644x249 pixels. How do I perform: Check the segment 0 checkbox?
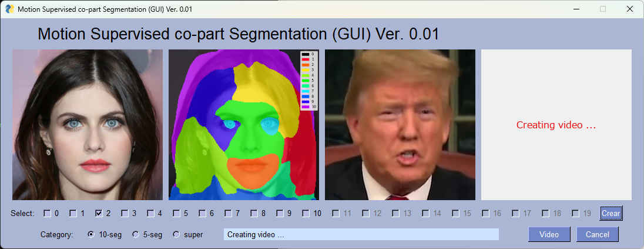pyautogui.click(x=47, y=213)
